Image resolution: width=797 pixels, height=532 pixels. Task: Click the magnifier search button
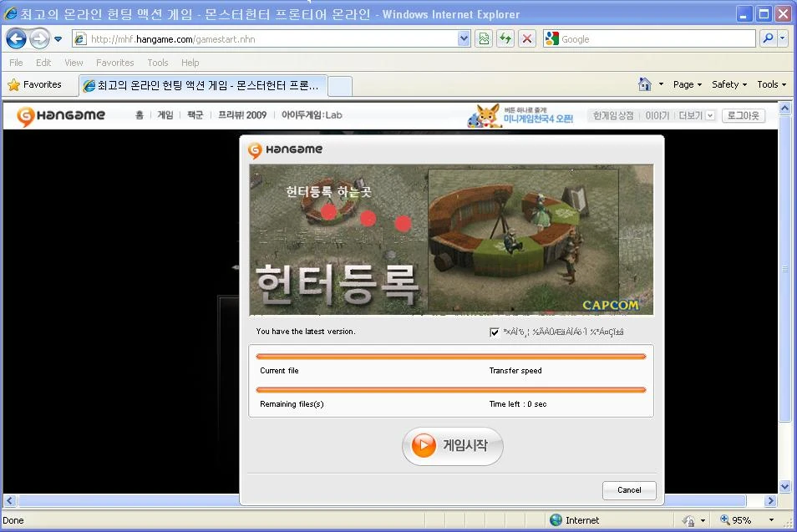pos(768,38)
